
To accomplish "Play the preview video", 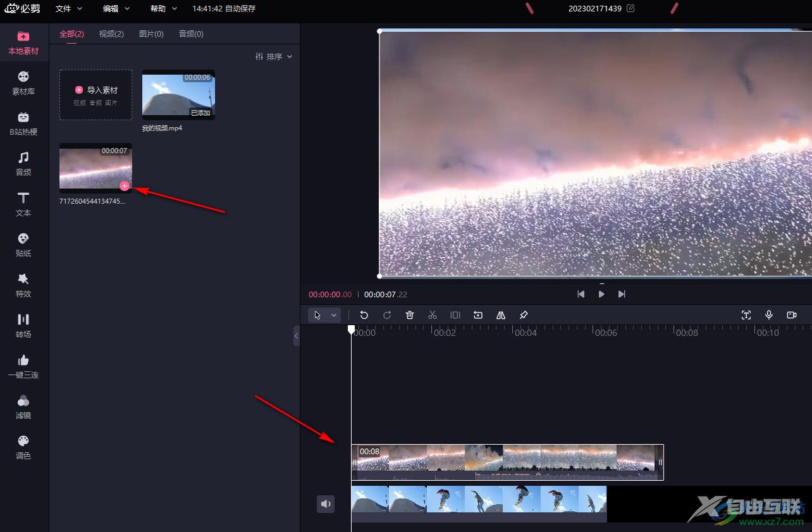I will tap(601, 294).
